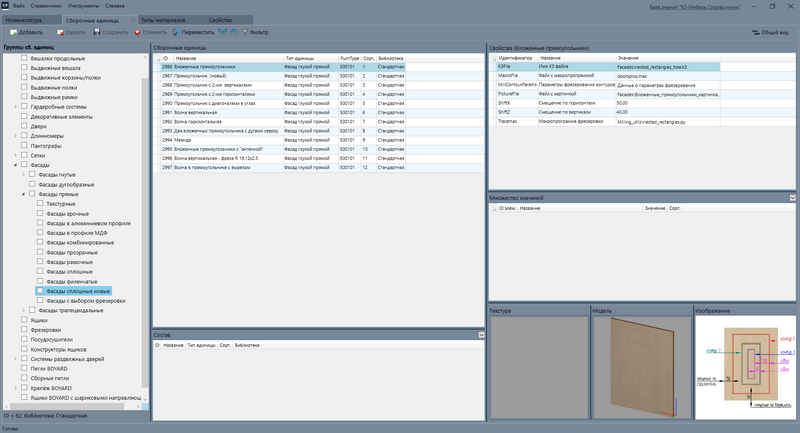Image resolution: width=800 pixels, height=433 pixels.
Task: Select the Фасады с выбором фрезеровки item
Action: (86, 301)
